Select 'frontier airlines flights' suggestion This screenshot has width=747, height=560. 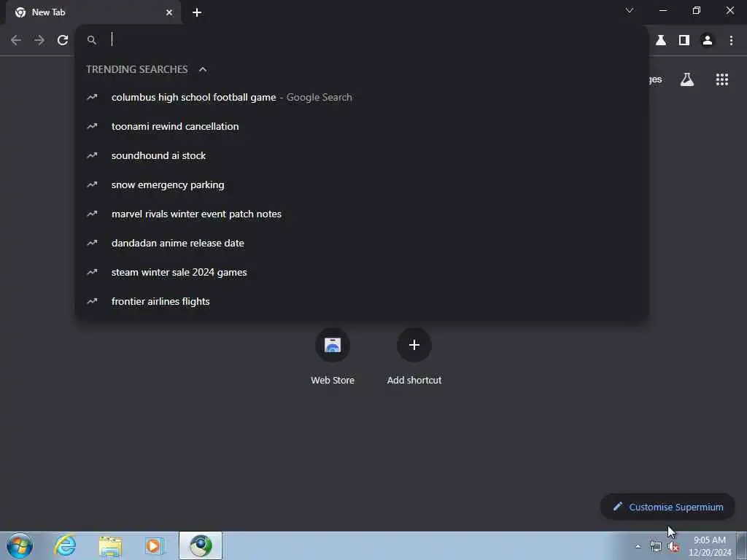point(362,301)
